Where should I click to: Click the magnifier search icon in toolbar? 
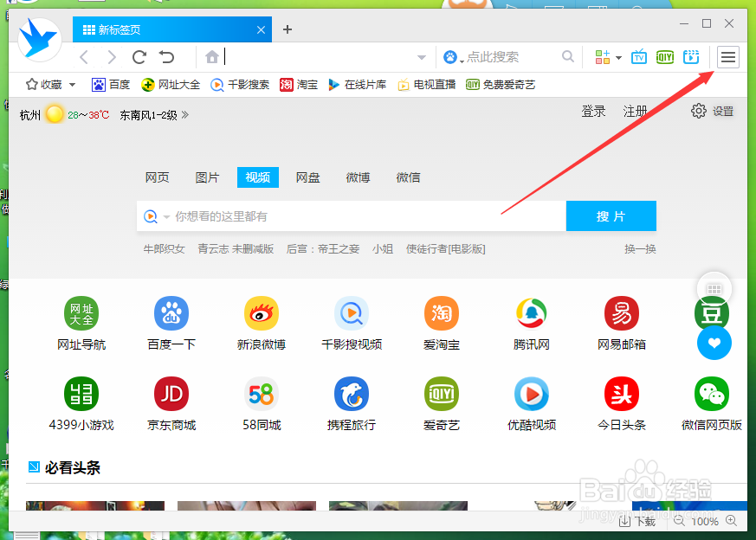tap(568, 57)
